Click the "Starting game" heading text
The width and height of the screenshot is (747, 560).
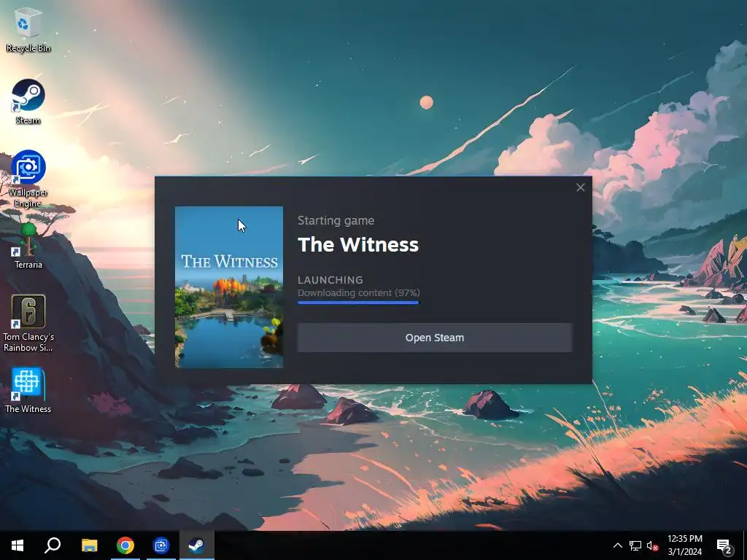click(x=336, y=221)
